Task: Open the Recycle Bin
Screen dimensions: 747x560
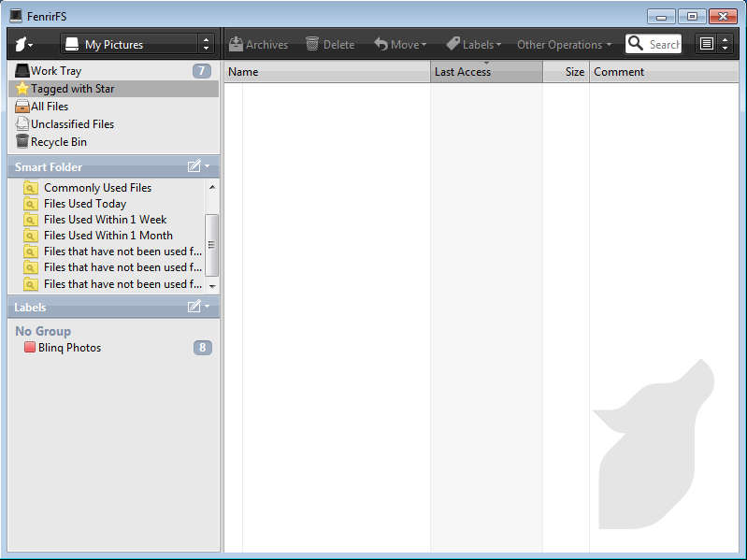Action: [113, 142]
